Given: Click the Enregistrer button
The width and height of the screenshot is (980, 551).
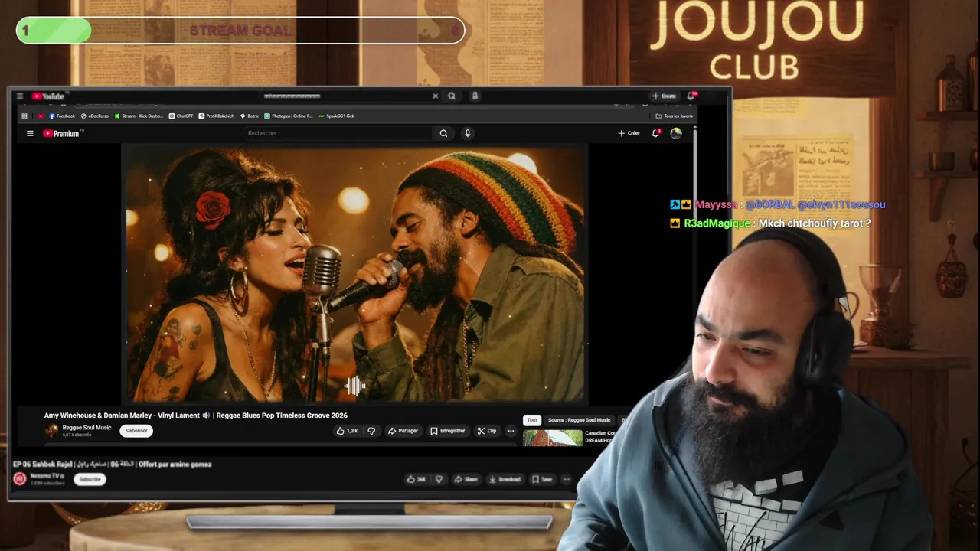Looking at the screenshot, I should [448, 431].
